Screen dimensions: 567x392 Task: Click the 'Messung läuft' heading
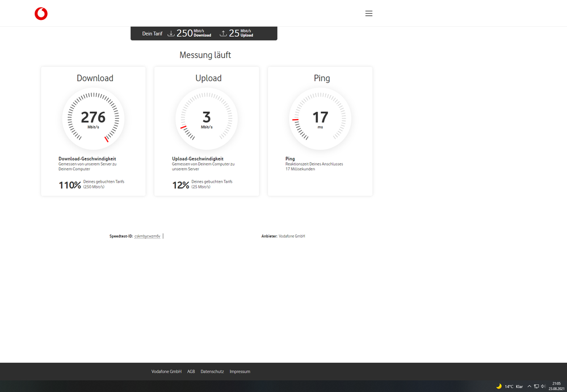tap(205, 55)
